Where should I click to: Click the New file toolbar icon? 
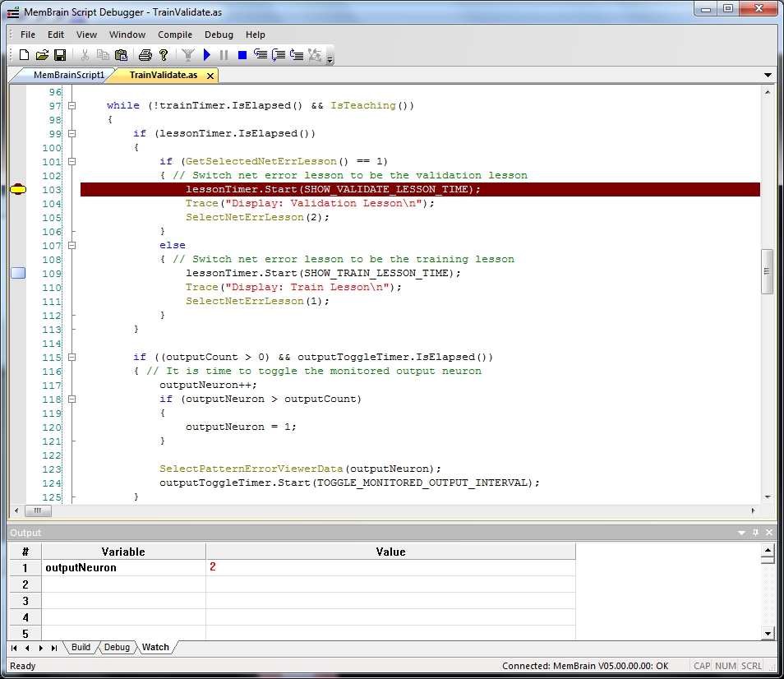tap(24, 55)
